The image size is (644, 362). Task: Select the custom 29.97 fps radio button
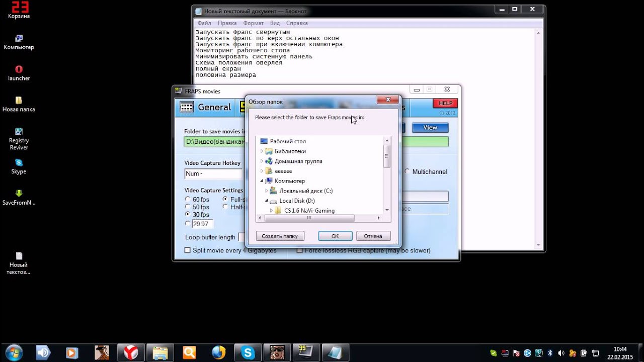coord(188,224)
